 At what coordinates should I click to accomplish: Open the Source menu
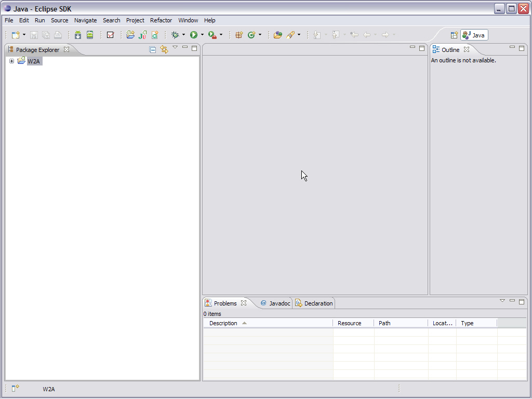point(59,20)
